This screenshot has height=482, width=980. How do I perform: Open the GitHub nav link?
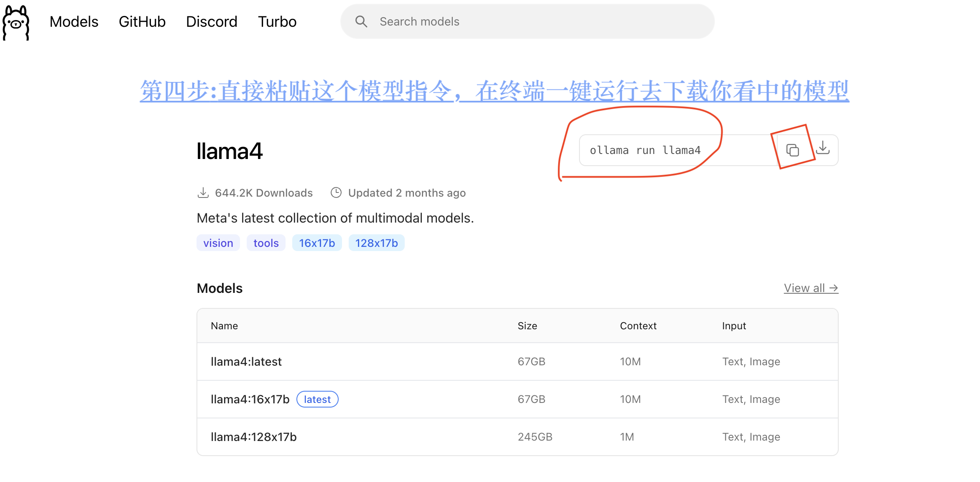coord(142,22)
